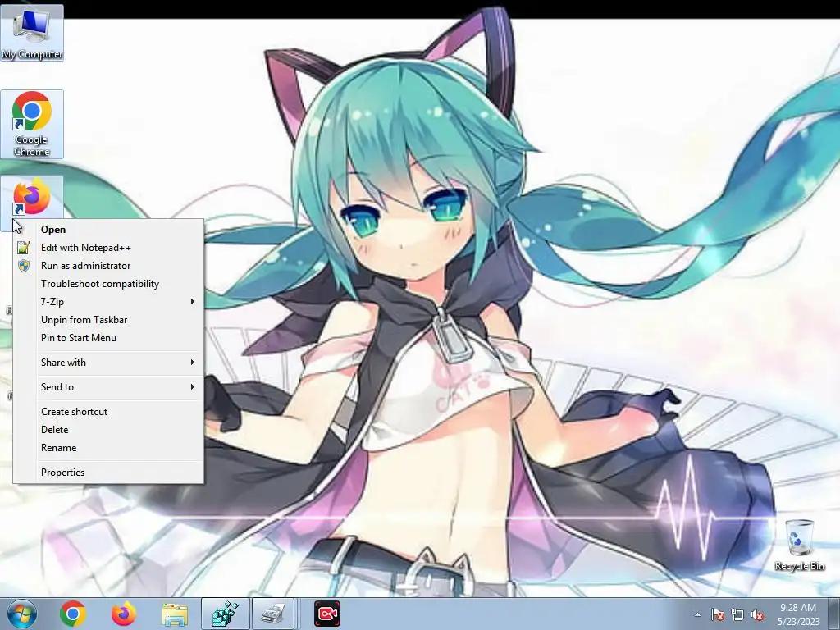Screen dimensions: 840x630
Task: Select the Firefox desktop shortcut icon
Action: (32, 197)
